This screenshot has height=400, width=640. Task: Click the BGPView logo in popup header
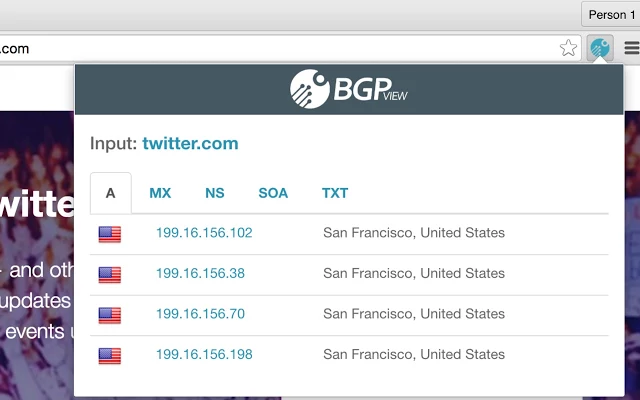tap(349, 89)
